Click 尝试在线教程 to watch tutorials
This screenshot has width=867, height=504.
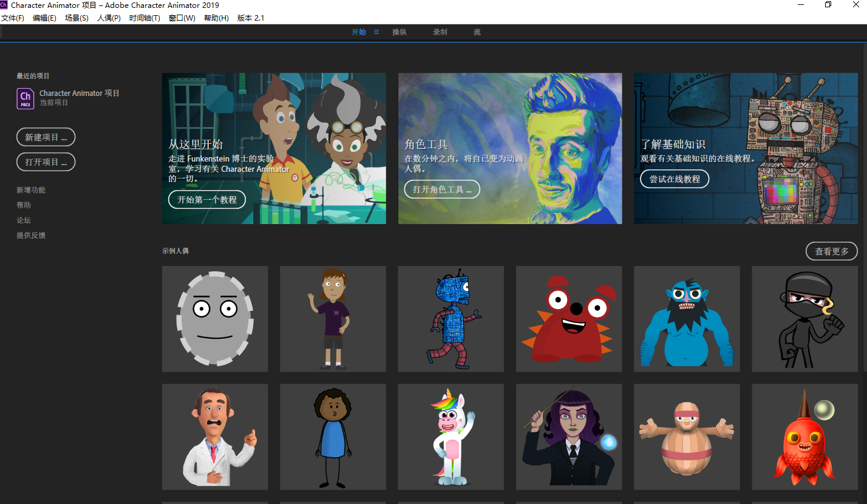[x=675, y=179]
